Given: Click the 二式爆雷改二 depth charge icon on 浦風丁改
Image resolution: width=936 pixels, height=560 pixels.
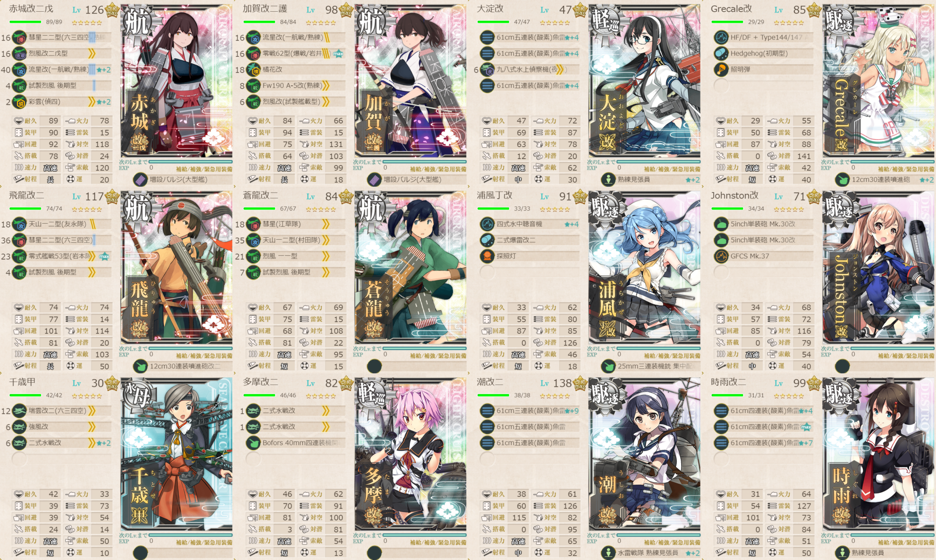Looking at the screenshot, I should pos(487,240).
